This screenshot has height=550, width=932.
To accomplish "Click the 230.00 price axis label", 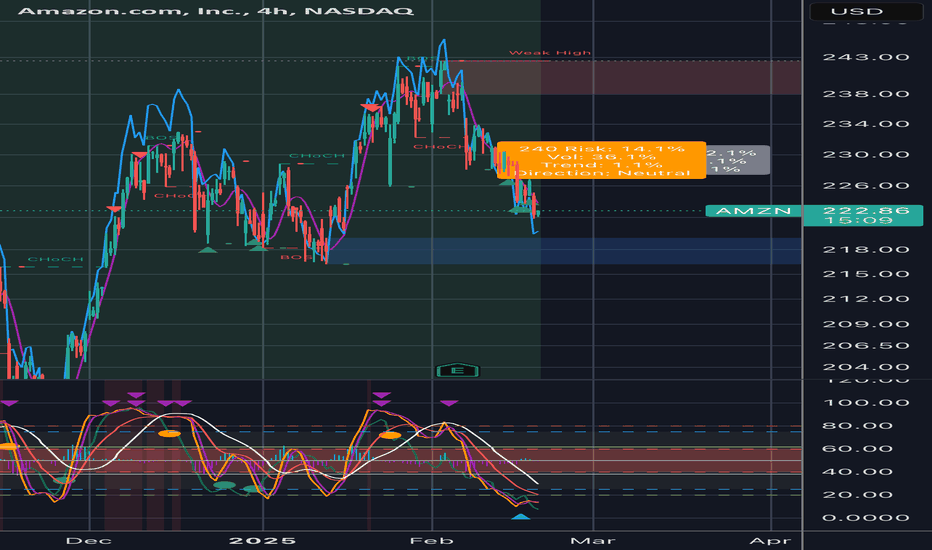I will coord(865,155).
